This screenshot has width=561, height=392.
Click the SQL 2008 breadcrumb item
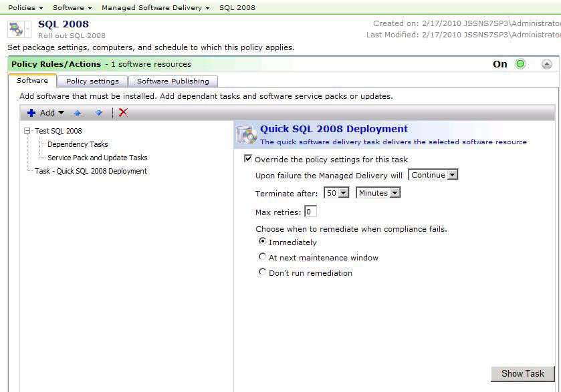pyautogui.click(x=237, y=7)
